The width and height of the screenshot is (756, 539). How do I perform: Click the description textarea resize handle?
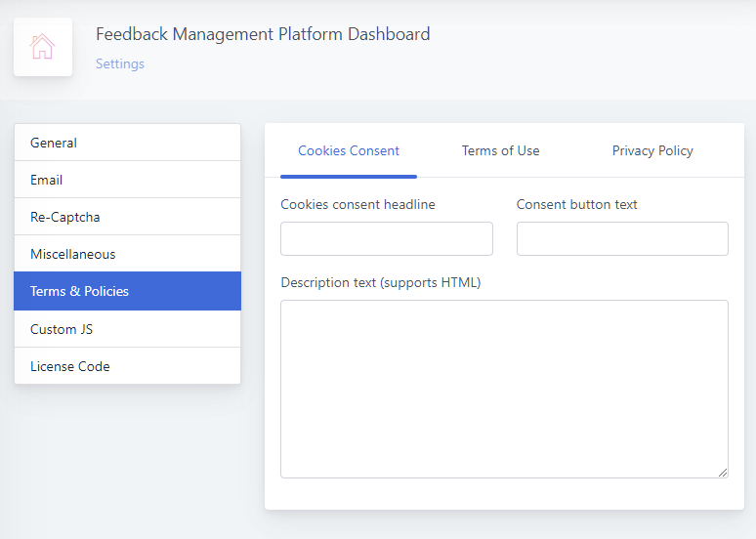pos(723,473)
